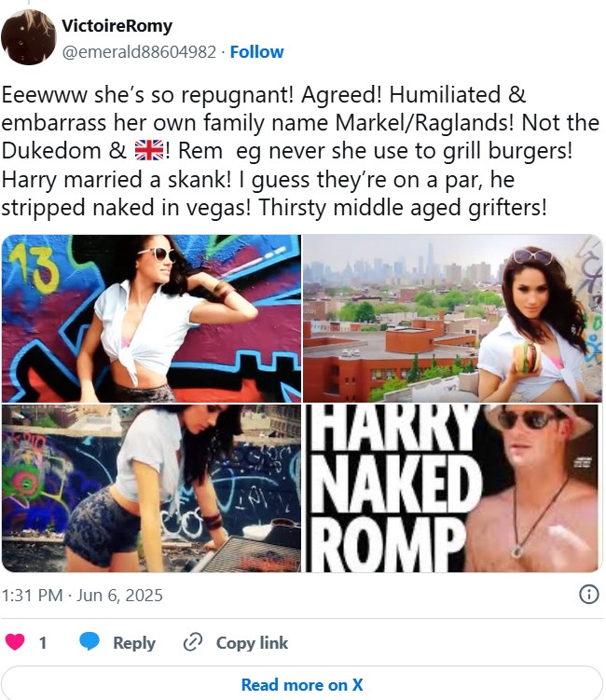Click the UK flag emoji in tweet
The image size is (606, 700).
point(149,150)
